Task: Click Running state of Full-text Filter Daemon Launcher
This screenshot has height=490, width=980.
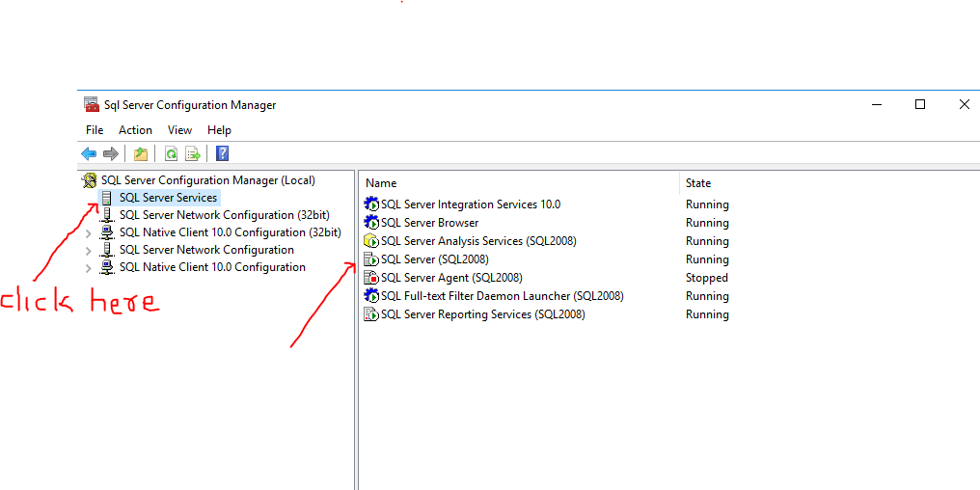Action: [707, 295]
